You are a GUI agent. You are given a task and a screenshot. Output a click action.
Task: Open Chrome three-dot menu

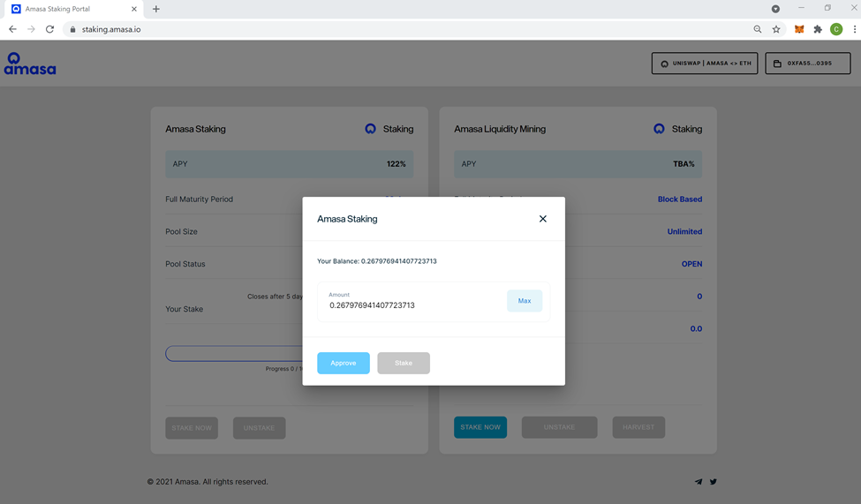pos(855,29)
